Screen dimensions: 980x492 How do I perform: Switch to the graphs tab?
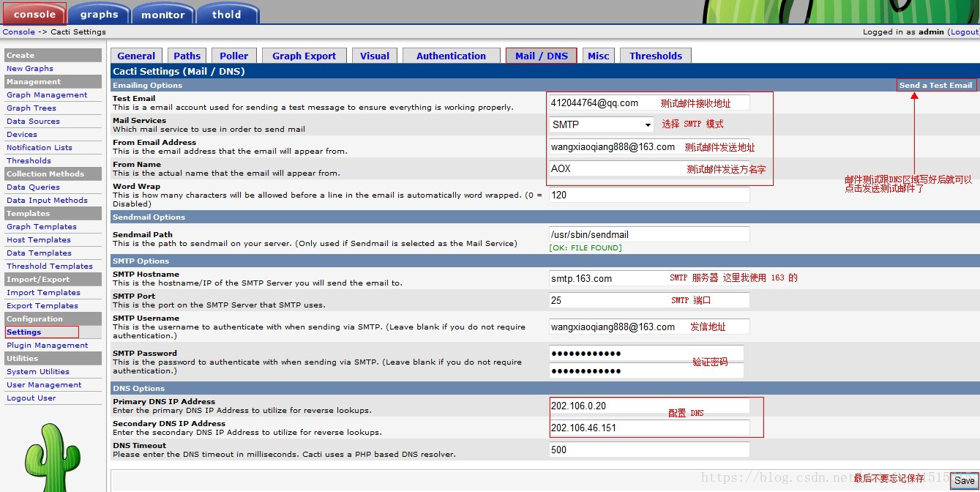pyautogui.click(x=100, y=13)
